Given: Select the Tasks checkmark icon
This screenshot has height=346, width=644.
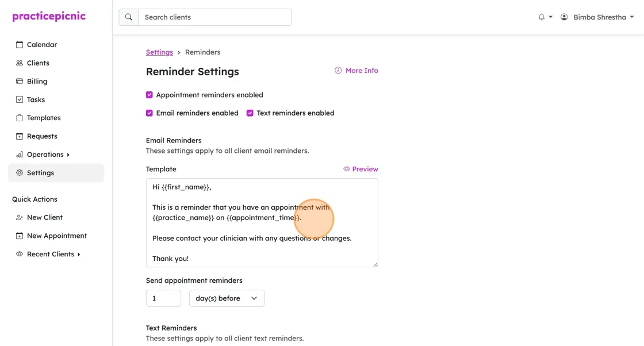Looking at the screenshot, I should tap(20, 99).
